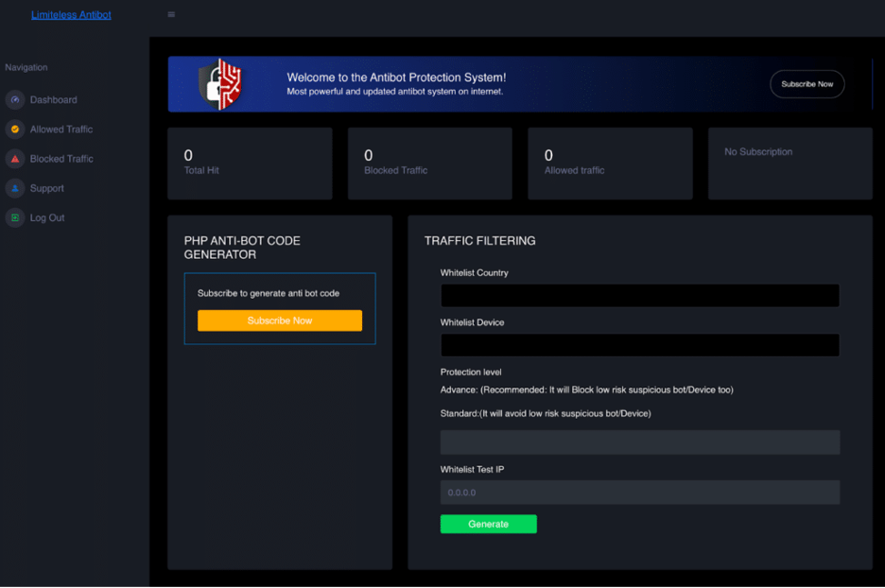885x588 pixels.
Task: Click the Log Out icon in sidebar
Action: coord(14,217)
